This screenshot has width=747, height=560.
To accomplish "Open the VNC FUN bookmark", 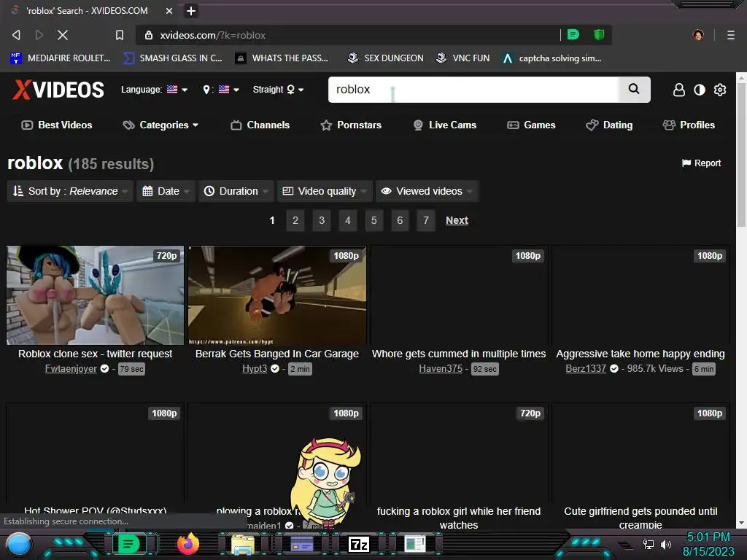I will 463,58.
